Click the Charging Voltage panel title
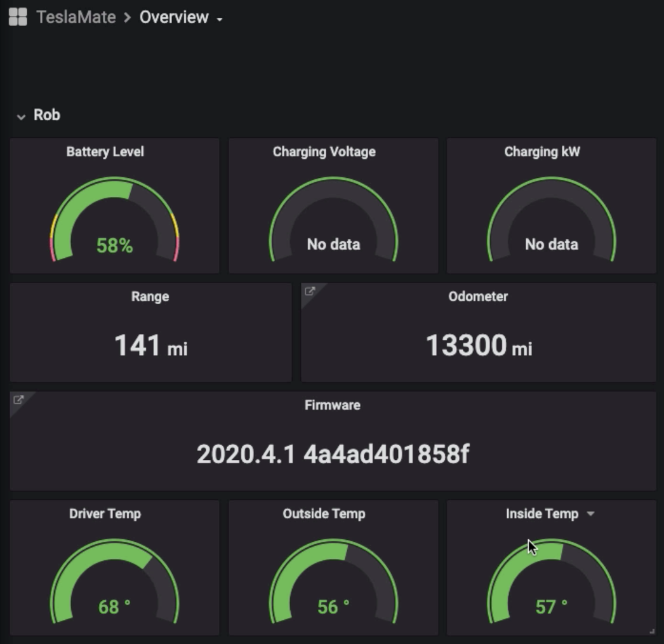This screenshot has width=664, height=644. click(324, 152)
